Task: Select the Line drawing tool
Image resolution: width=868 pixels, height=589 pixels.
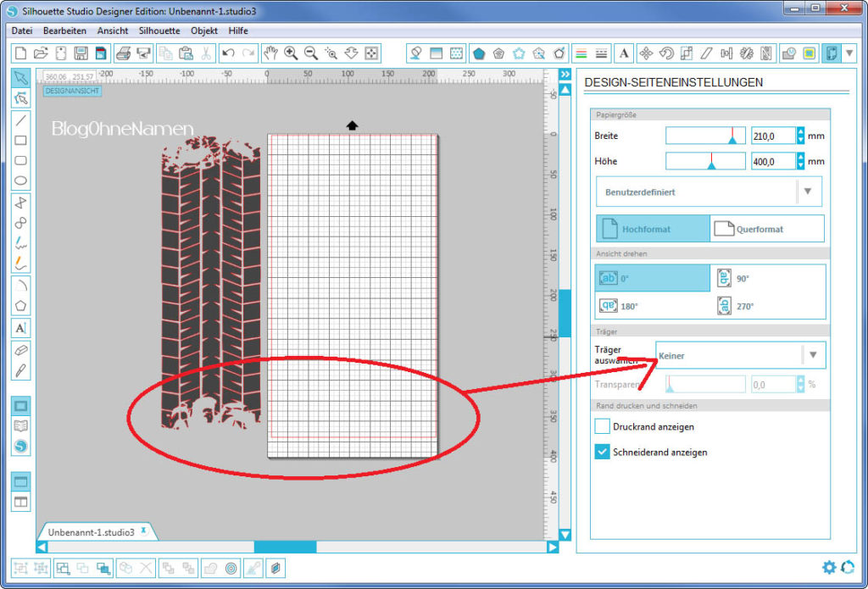Action: tap(21, 119)
